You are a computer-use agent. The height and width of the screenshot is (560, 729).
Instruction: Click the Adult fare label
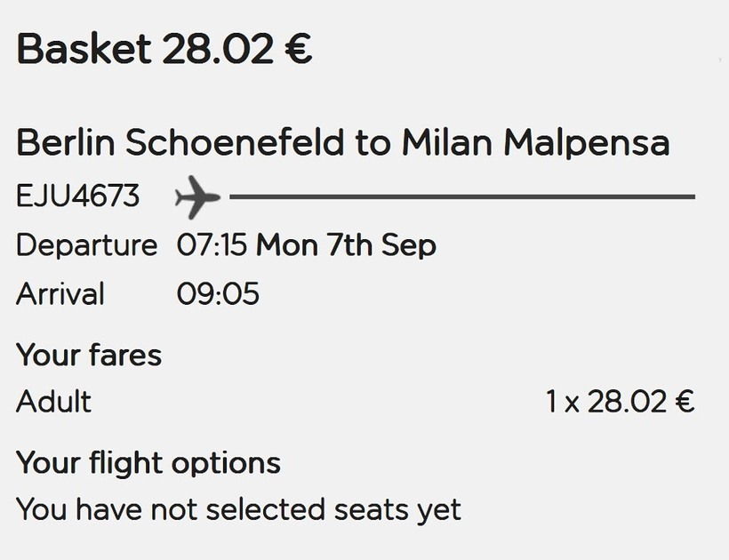pos(54,402)
